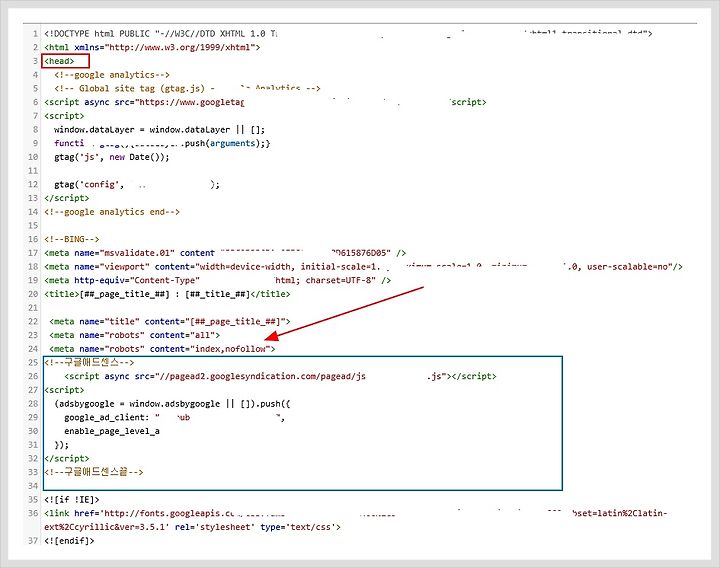Viewport: 720px width, 568px height.
Task: Click line number 34 in the gutter
Action: coord(33,486)
